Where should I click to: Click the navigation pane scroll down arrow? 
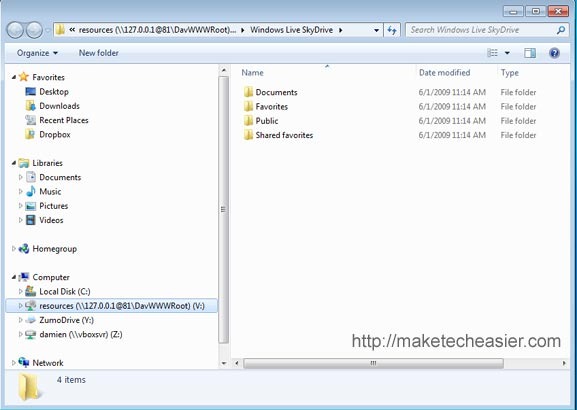[224, 363]
